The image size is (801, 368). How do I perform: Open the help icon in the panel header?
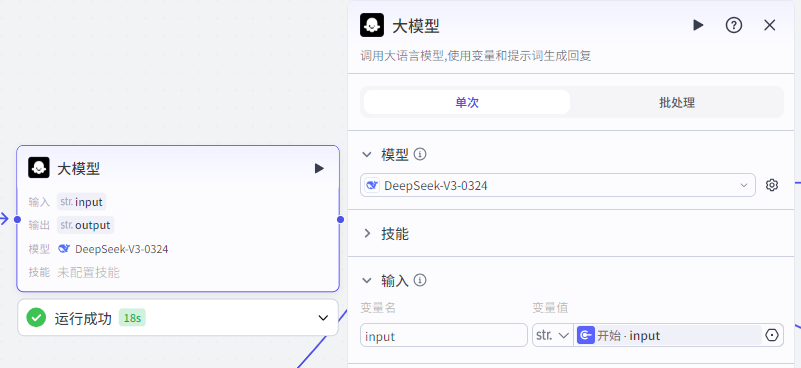click(x=734, y=25)
